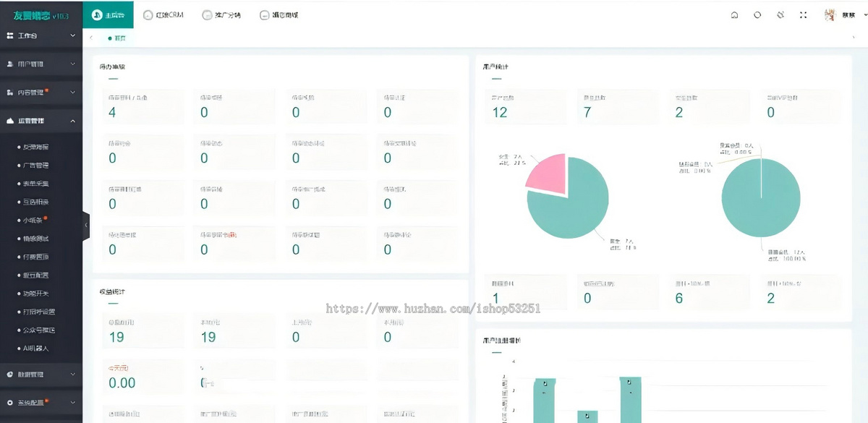The width and height of the screenshot is (868, 423).
Task: Click the shortest bar in the bar chart
Action: click(587, 416)
